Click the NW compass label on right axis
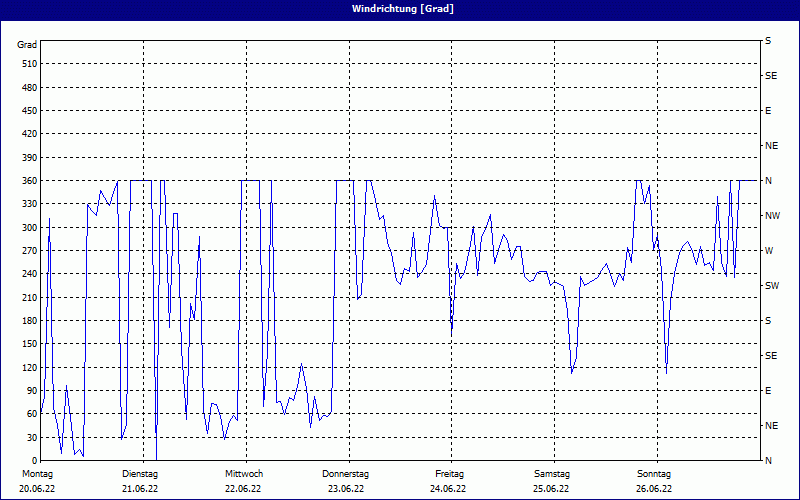The height and width of the screenshot is (500, 800). (x=772, y=216)
